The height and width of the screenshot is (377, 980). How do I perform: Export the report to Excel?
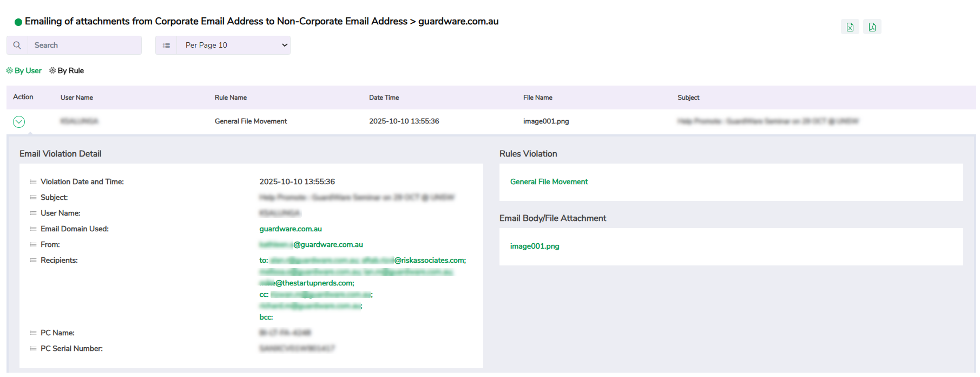point(850,26)
